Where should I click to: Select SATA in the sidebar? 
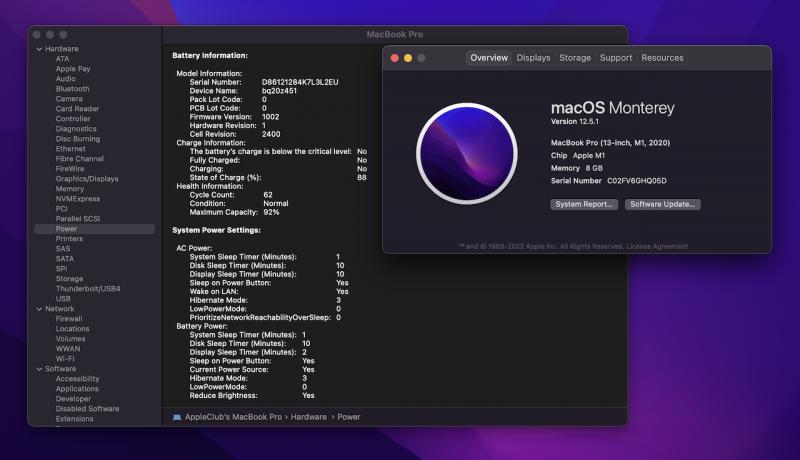(x=64, y=259)
